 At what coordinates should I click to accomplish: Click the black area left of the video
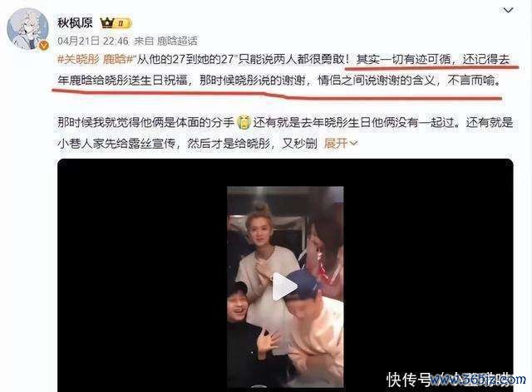pos(142,275)
